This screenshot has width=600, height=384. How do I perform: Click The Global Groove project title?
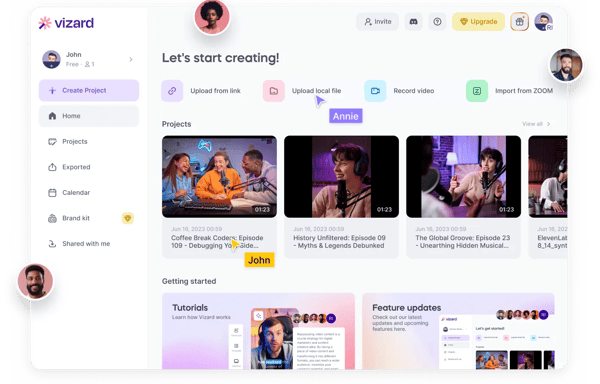(463, 242)
